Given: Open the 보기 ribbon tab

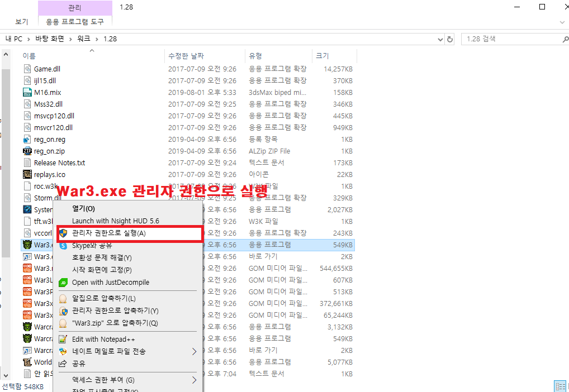Looking at the screenshot, I should [x=22, y=22].
